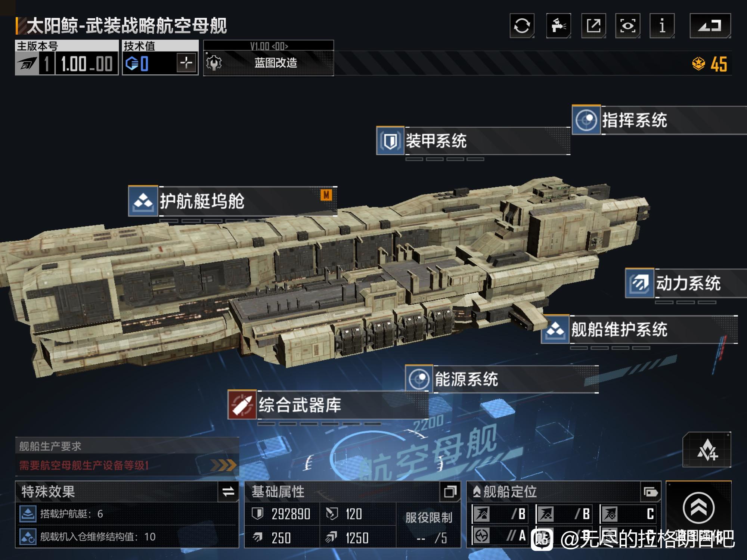Open 蓝图改造 blueprint modification
Image resolution: width=747 pixels, height=560 pixels.
tap(269, 63)
